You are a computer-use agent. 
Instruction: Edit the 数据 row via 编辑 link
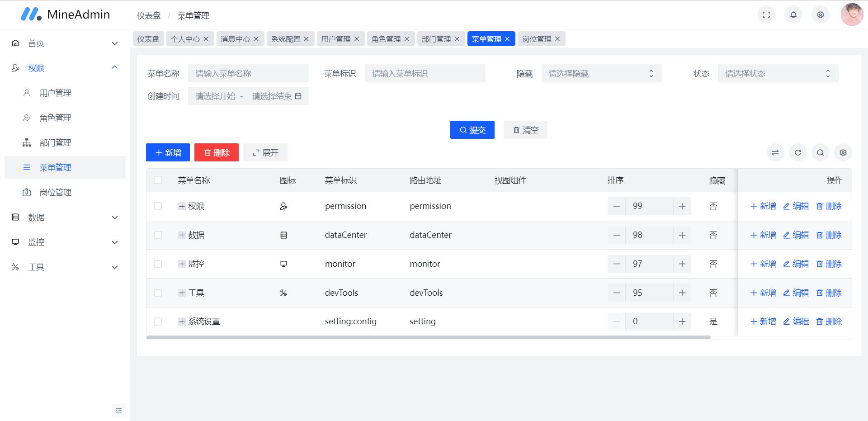click(x=796, y=235)
